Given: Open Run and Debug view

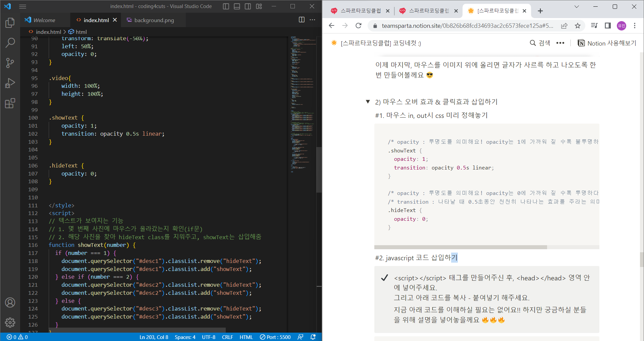Looking at the screenshot, I should 10,83.
